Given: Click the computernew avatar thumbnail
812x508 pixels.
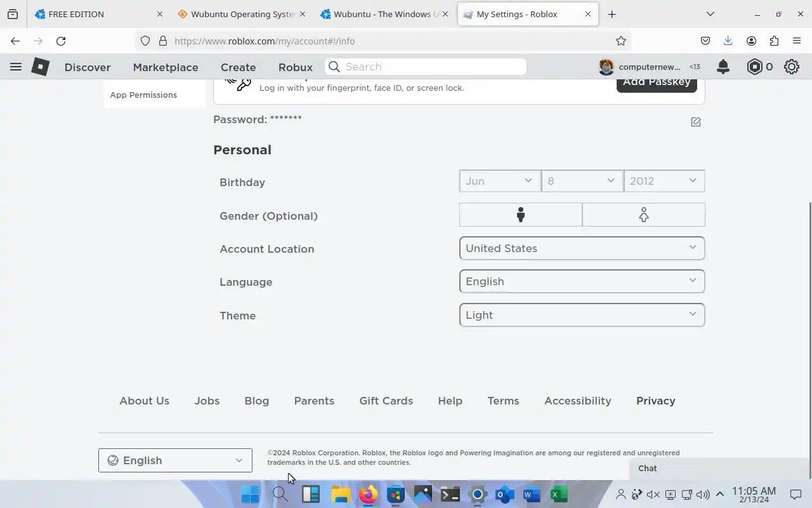Looking at the screenshot, I should point(606,67).
